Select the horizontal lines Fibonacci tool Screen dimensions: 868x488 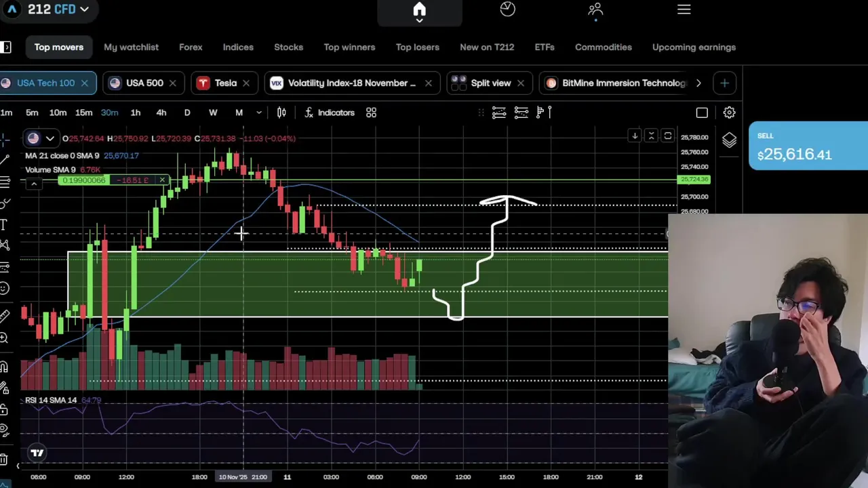pyautogui.click(x=4, y=182)
